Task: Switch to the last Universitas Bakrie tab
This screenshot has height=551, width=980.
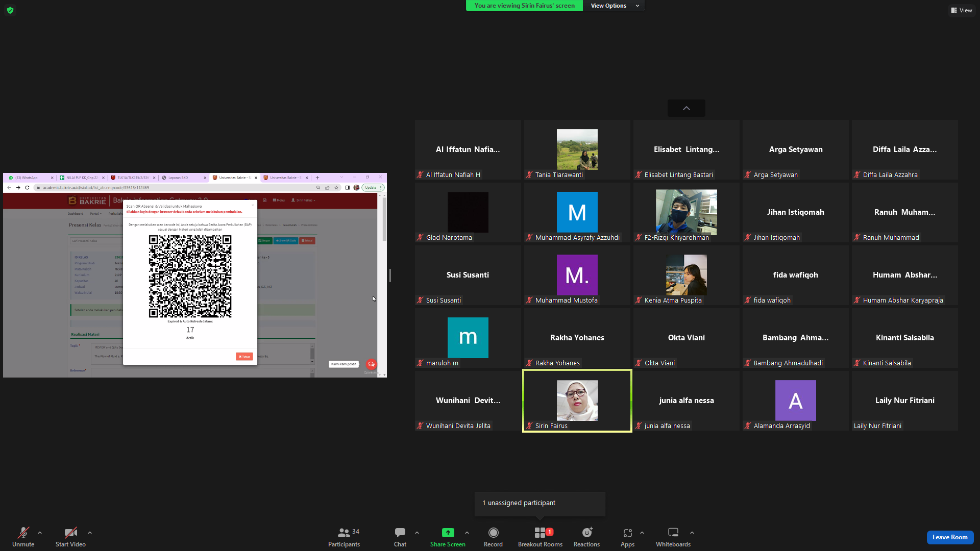Action: coord(286,178)
